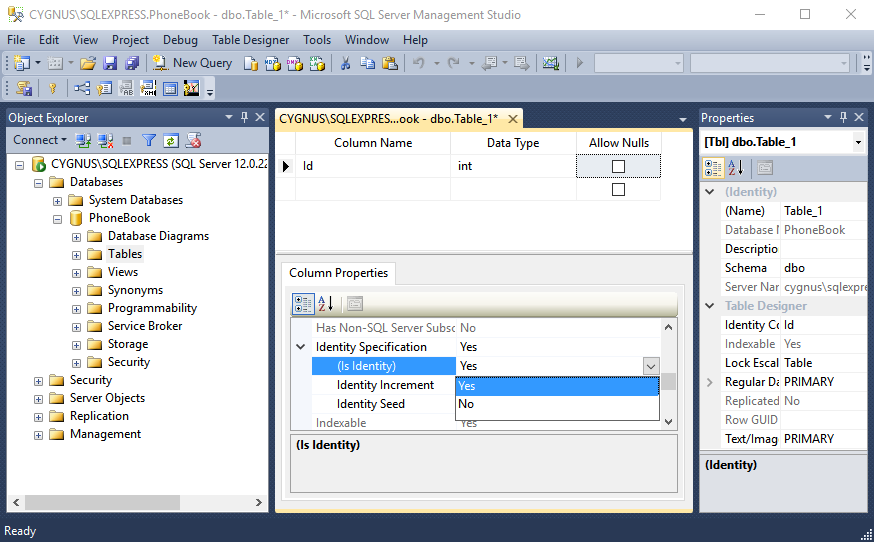Click Object Explorer scroll right arrow
The width and height of the screenshot is (874, 542).
(259, 502)
